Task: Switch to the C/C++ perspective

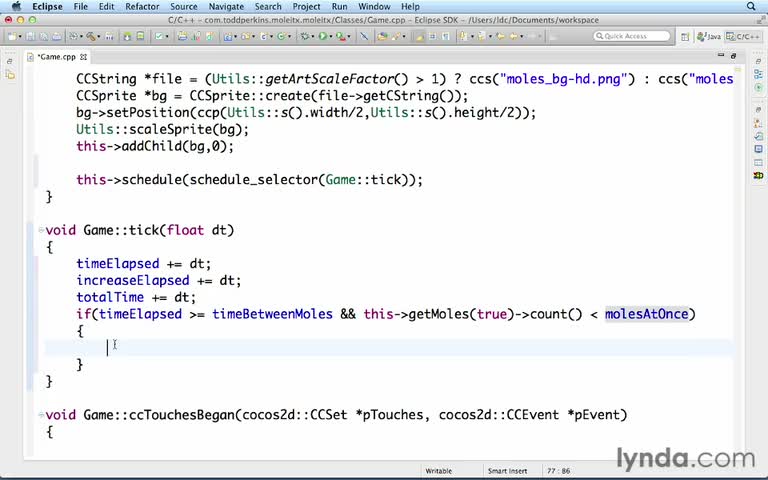Action: [x=743, y=36]
